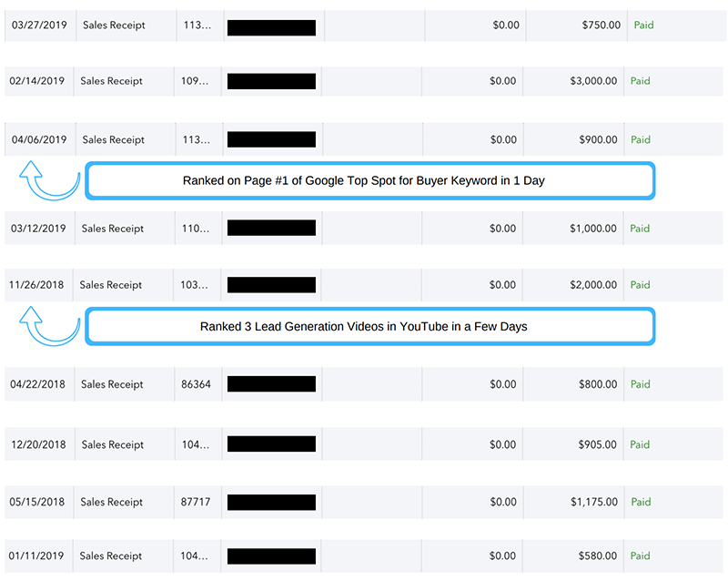This screenshot has height=581, width=728.
Task: Click Paid next to the $2,000.00 amount
Action: 641,285
